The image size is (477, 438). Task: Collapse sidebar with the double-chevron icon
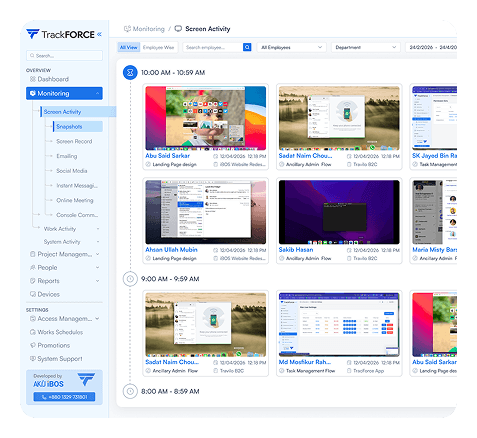(x=99, y=34)
